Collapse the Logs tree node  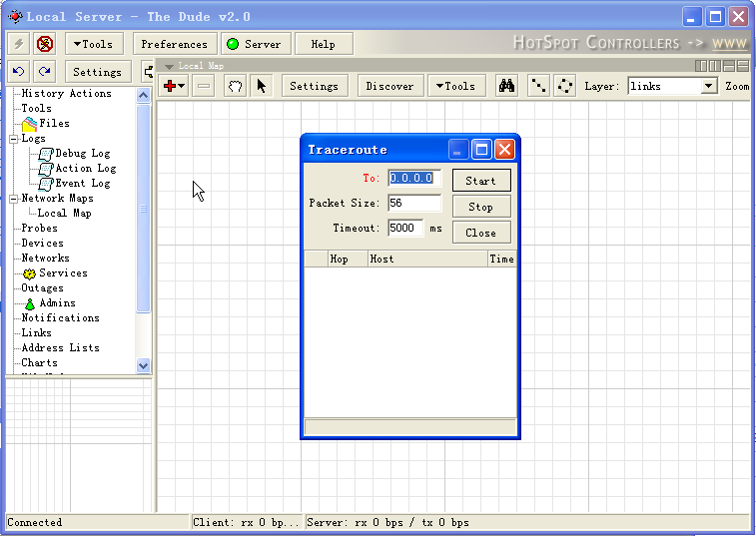[x=14, y=139]
